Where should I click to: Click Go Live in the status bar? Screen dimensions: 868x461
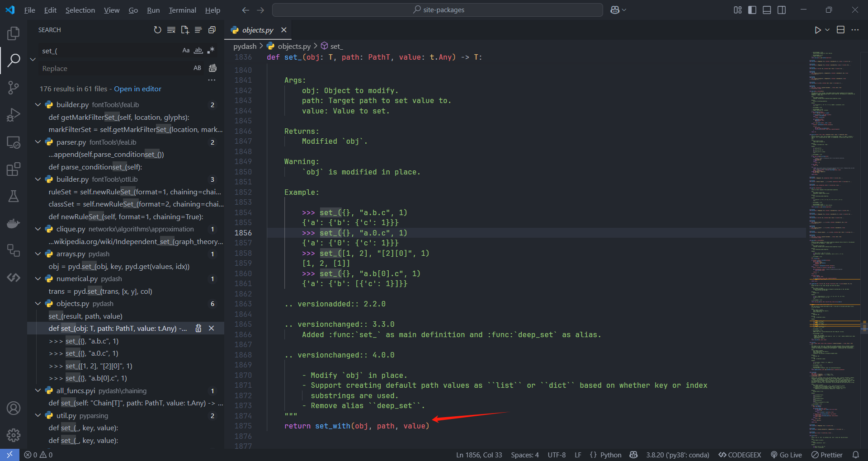click(x=786, y=455)
